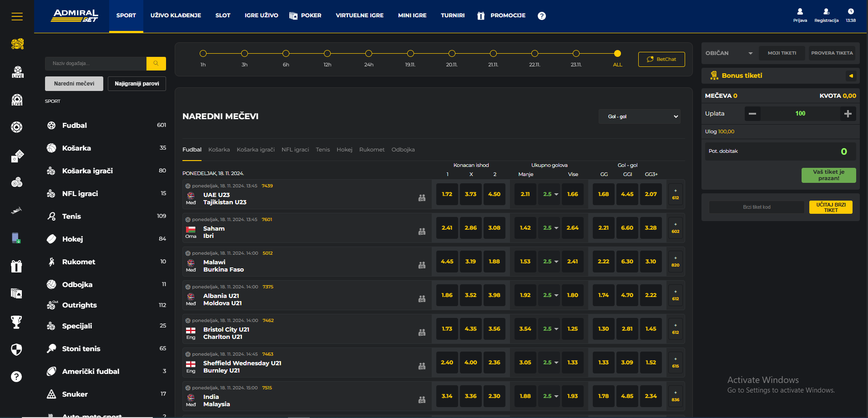Open 2.5 goals dropdown for UAE U23
The height and width of the screenshot is (418, 868).
(549, 194)
